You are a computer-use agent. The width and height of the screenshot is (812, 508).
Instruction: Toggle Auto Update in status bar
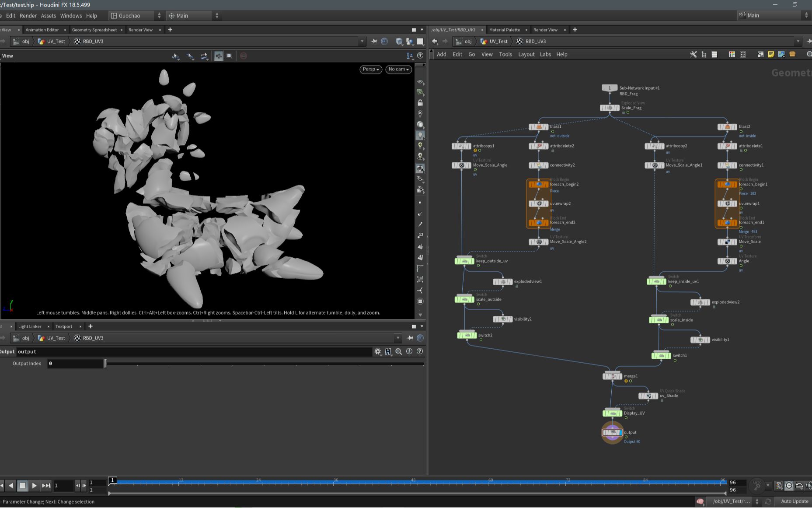(x=795, y=501)
